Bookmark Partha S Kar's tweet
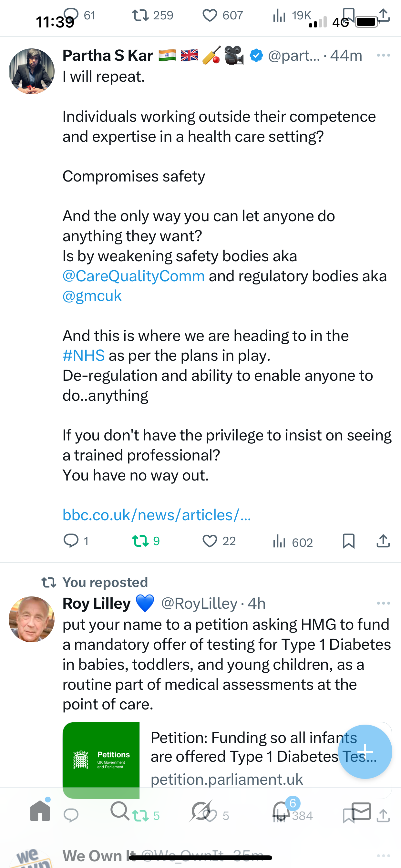 coord(348,541)
